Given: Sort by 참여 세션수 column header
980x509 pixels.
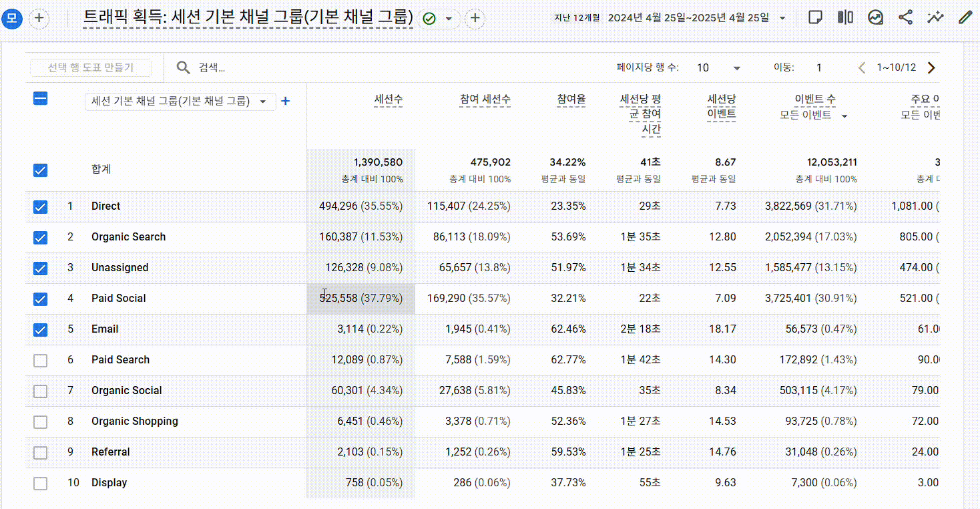Looking at the screenshot, I should (485, 99).
